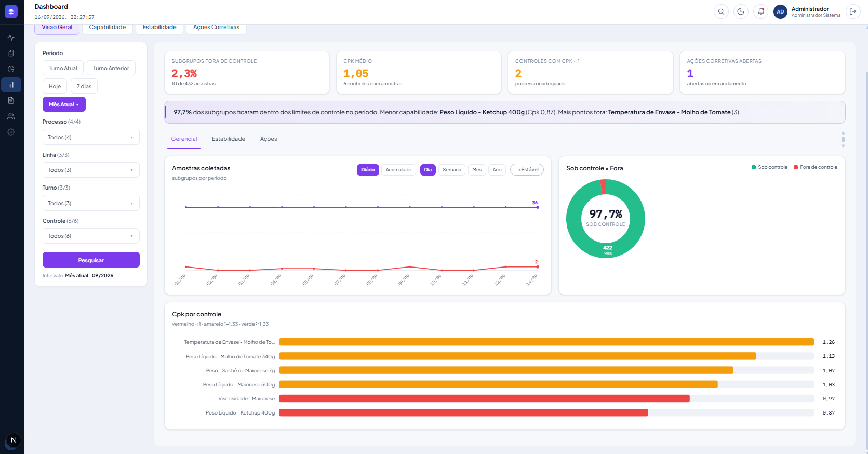This screenshot has width=868, height=454.
Task: Open the Ações Corretivas tab
Action: 216,28
